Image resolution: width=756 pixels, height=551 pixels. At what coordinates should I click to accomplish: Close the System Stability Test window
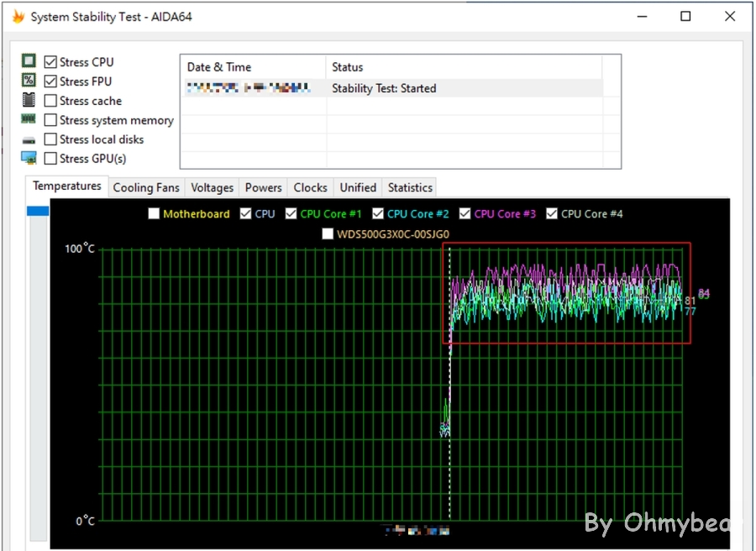(729, 17)
